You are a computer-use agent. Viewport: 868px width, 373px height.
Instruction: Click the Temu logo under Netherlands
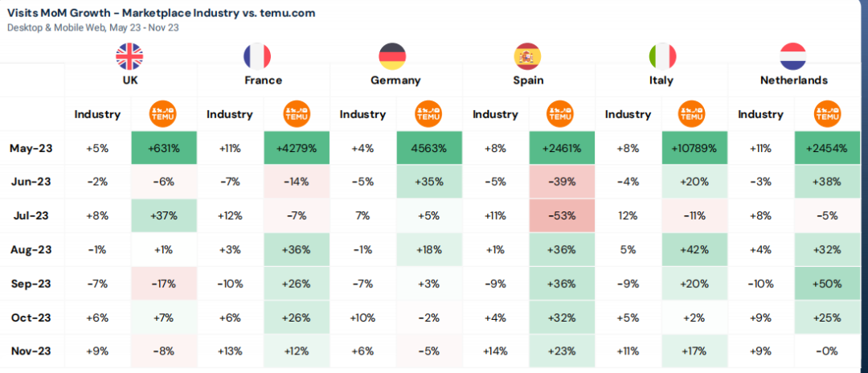tap(825, 114)
